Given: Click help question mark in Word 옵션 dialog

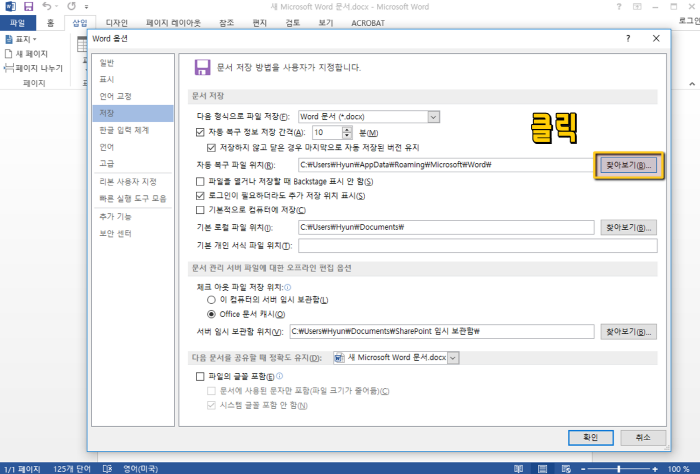Looking at the screenshot, I should [x=628, y=38].
